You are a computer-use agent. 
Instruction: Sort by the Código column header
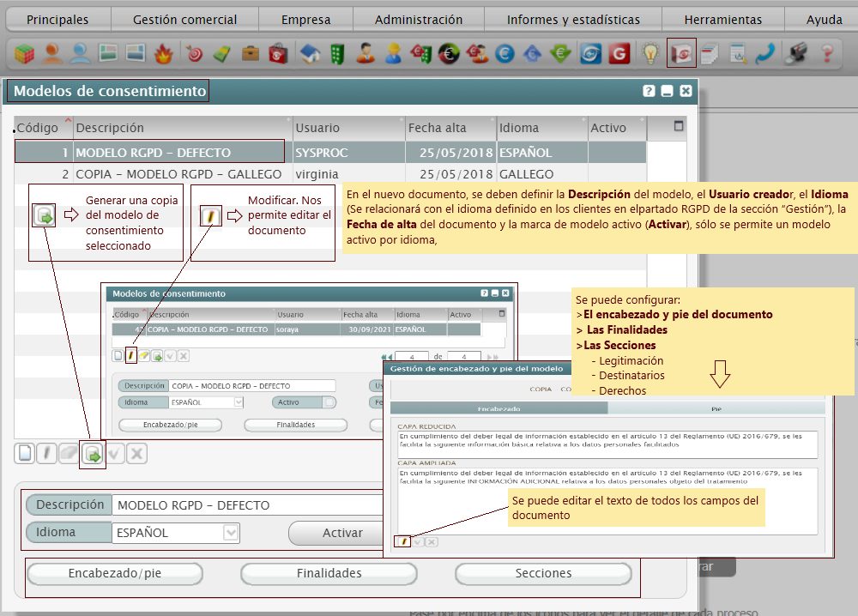click(x=43, y=128)
